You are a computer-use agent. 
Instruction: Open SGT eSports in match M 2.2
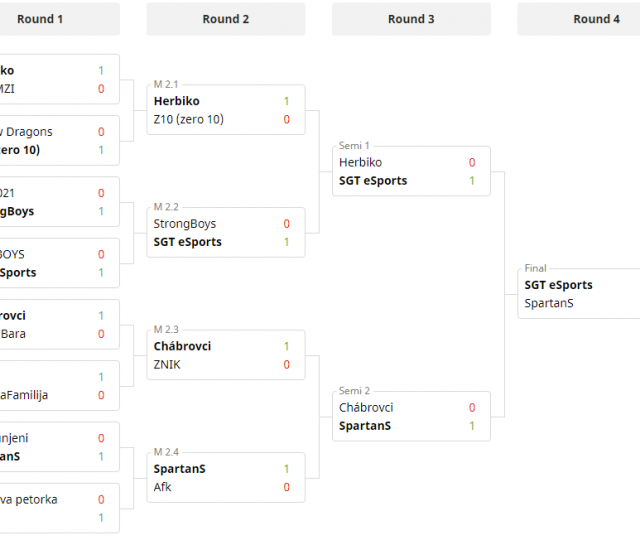[188, 242]
